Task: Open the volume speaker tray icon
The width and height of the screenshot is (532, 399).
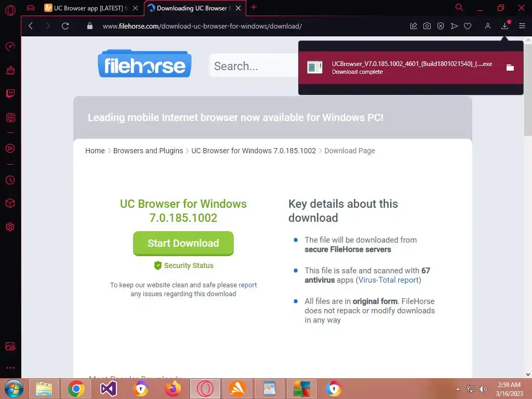Action: click(483, 389)
